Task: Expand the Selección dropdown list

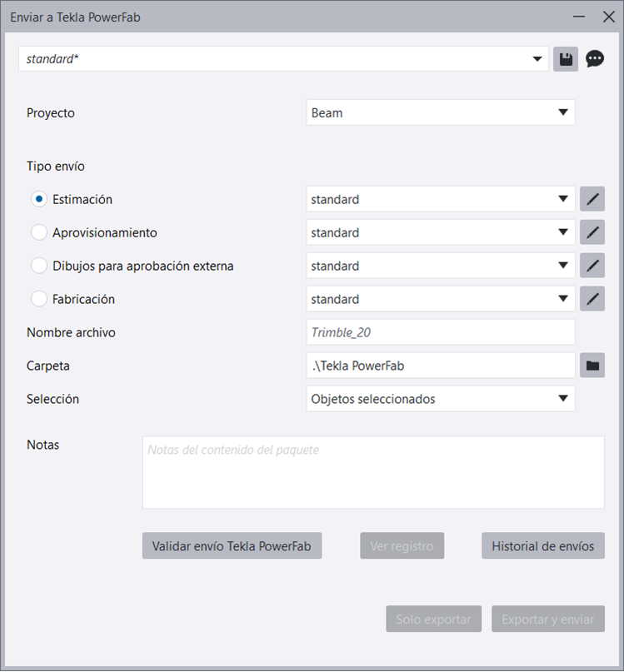Action: (441, 399)
